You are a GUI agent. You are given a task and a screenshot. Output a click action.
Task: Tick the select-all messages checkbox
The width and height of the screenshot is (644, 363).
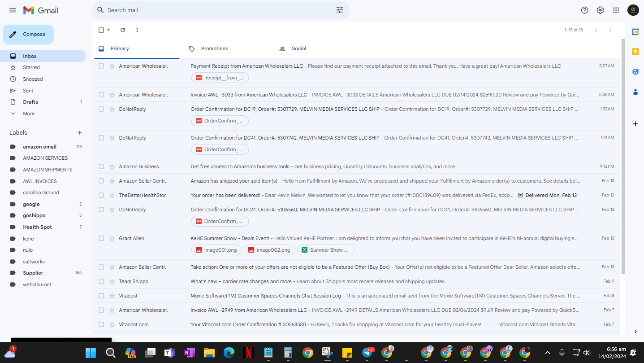(x=101, y=30)
